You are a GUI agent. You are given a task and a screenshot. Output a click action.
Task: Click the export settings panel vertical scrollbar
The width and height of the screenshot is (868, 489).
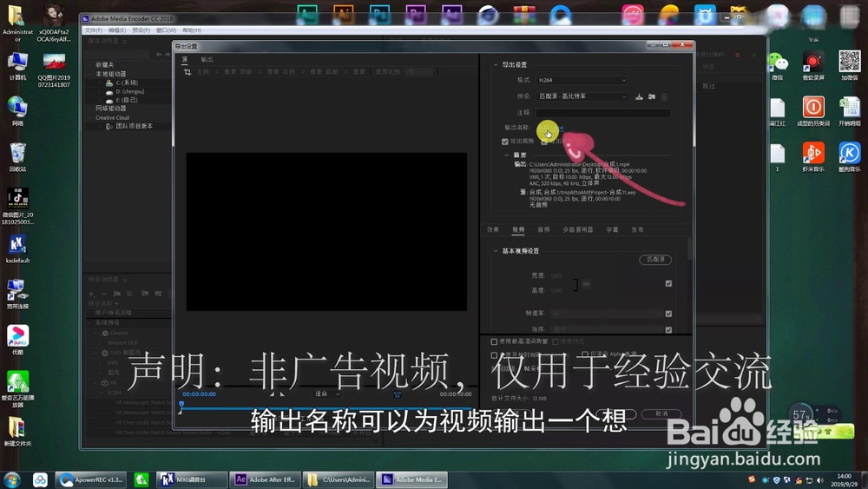[690, 248]
